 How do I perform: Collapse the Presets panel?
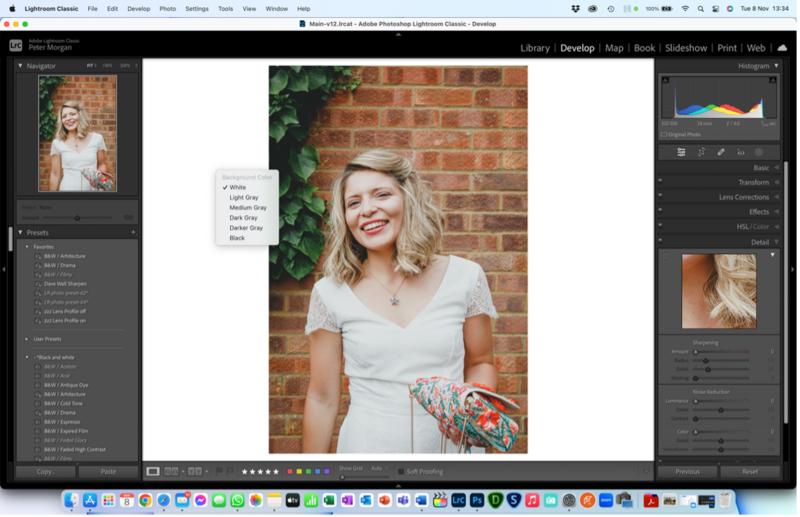[20, 233]
